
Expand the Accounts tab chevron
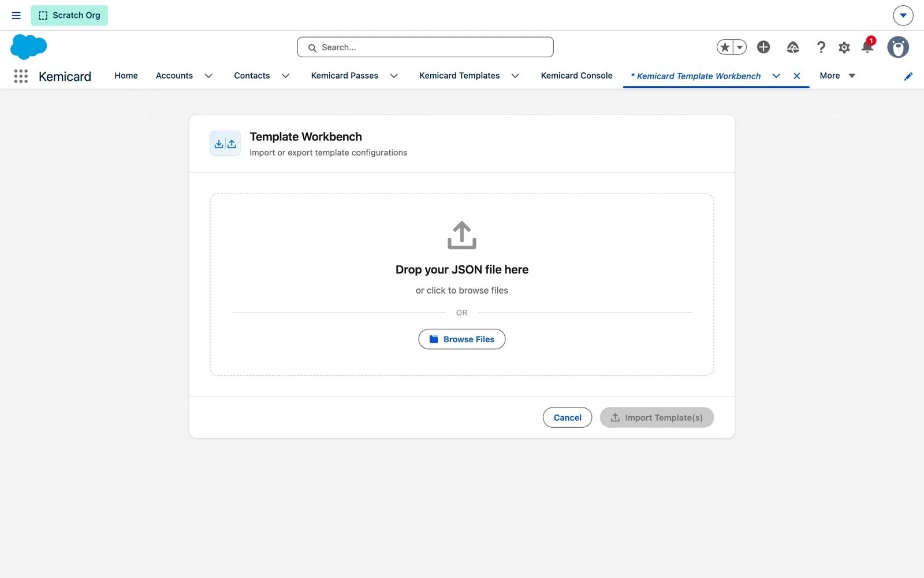(x=208, y=76)
